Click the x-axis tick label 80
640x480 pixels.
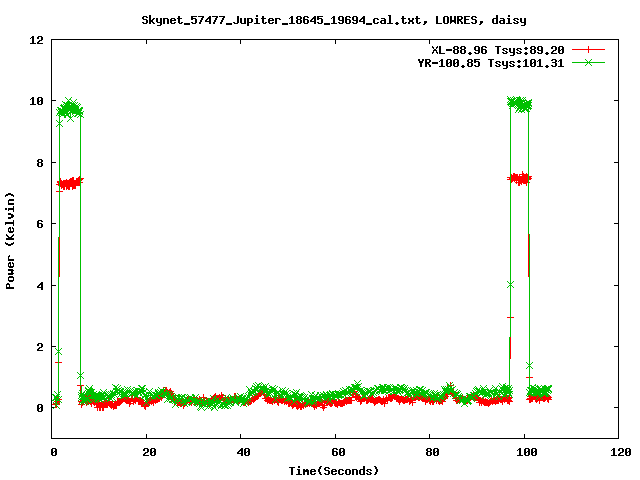432,452
